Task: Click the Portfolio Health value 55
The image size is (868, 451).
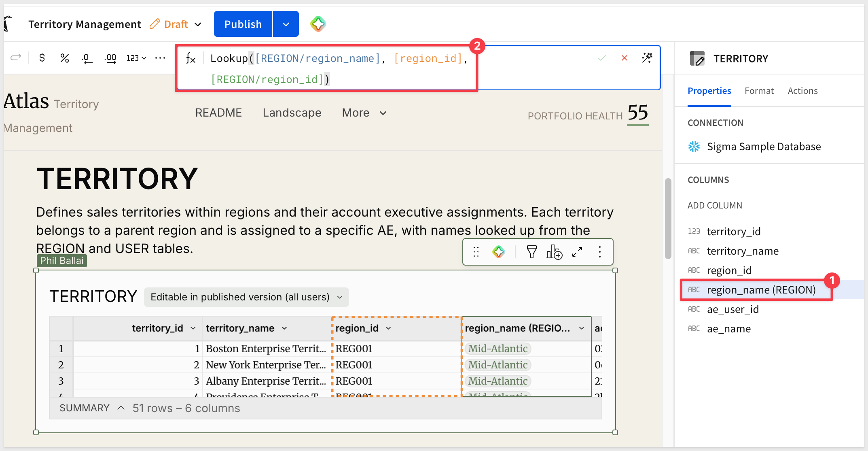Action: click(x=638, y=113)
